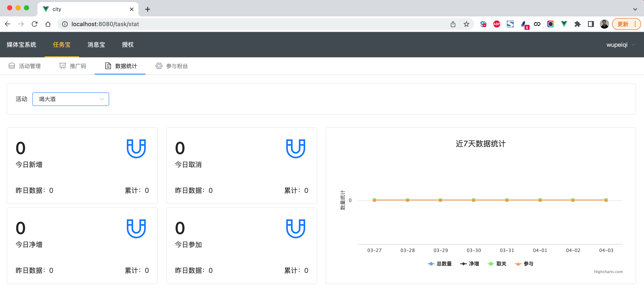Click the magnet icon on 今日参加 card
This screenshot has height=296, width=644.
tap(295, 228)
